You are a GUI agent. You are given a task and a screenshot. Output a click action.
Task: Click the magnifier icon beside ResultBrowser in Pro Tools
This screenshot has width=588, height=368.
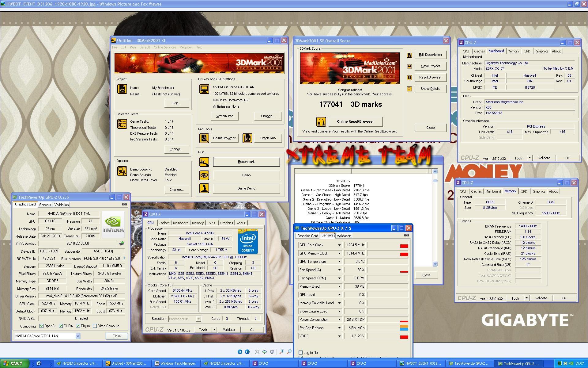(x=204, y=138)
